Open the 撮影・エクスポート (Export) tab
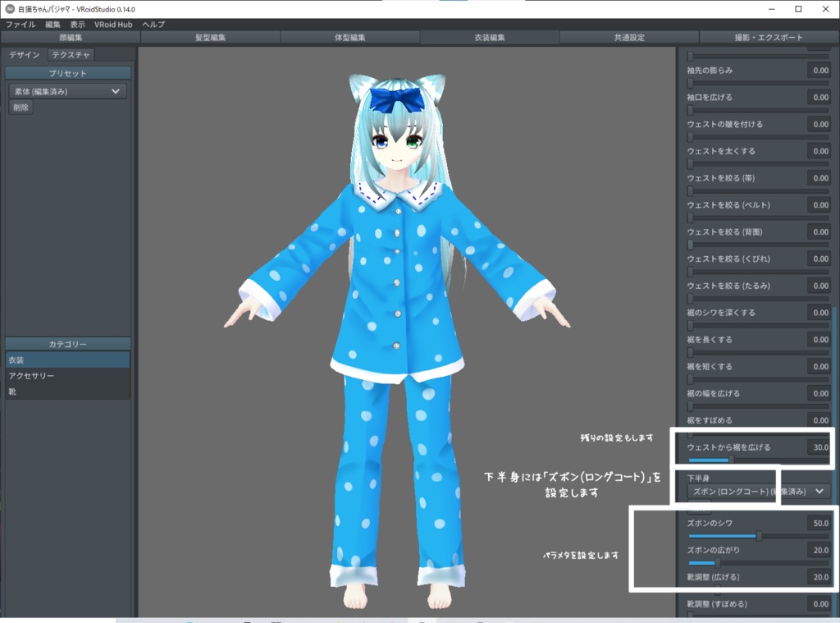 click(x=768, y=36)
